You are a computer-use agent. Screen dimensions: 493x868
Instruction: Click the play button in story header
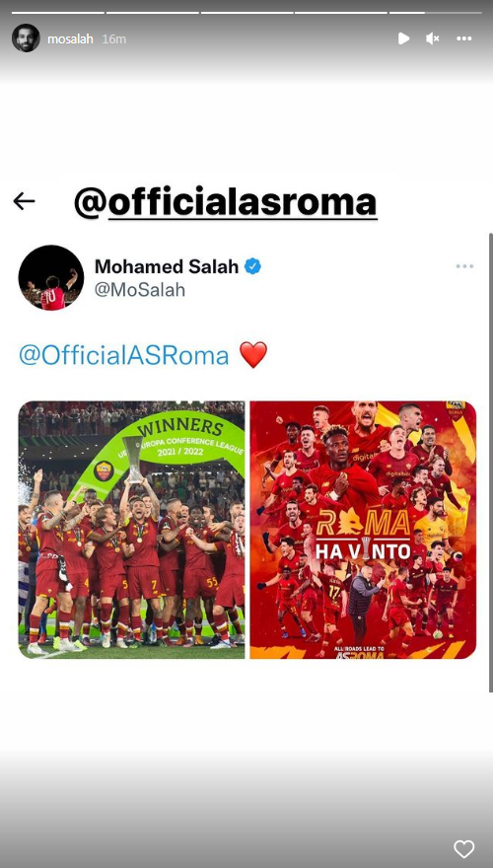(x=404, y=38)
